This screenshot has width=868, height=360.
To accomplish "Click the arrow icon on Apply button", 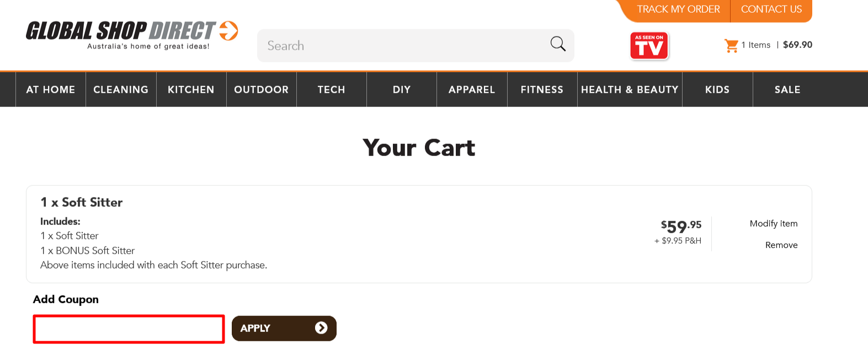I will tap(321, 328).
